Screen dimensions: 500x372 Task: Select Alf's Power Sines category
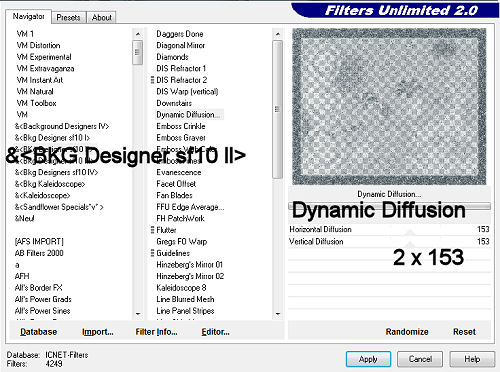(42, 311)
